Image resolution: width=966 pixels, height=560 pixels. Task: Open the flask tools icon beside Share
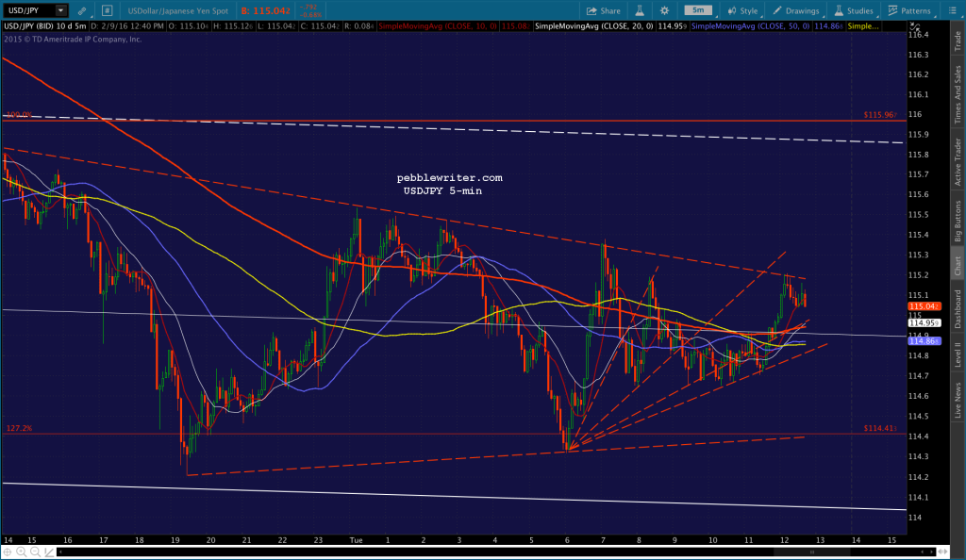pos(640,10)
